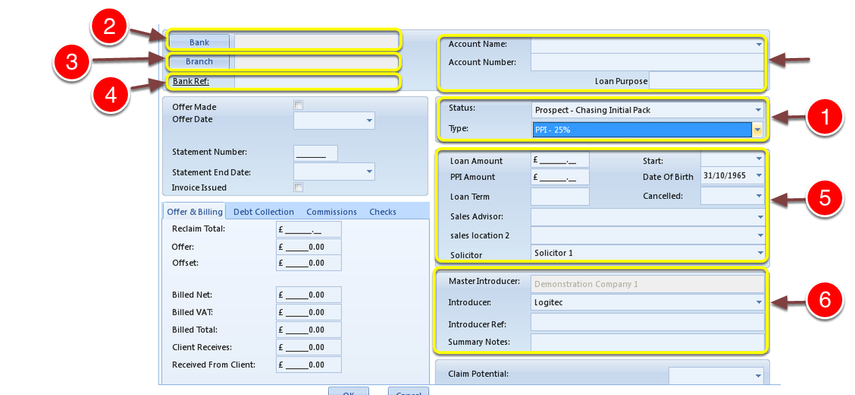
Task: Open the Start date dropdown
Action: click(758, 159)
